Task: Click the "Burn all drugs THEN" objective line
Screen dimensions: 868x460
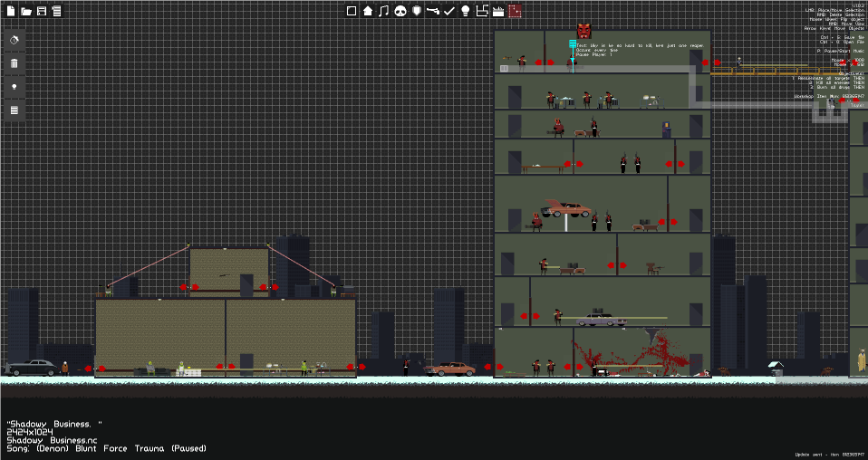Action: (836, 88)
